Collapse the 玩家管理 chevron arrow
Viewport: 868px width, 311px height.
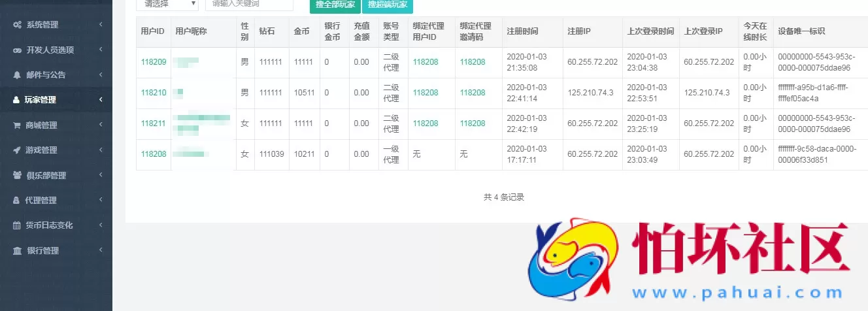(101, 100)
